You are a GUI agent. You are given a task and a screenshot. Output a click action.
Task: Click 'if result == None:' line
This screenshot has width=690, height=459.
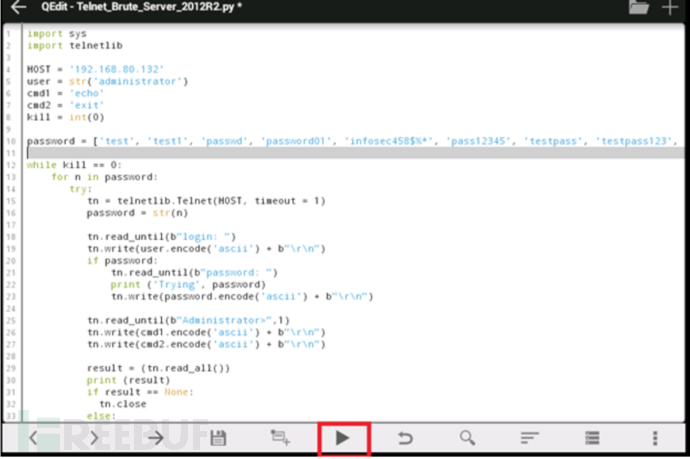140,392
